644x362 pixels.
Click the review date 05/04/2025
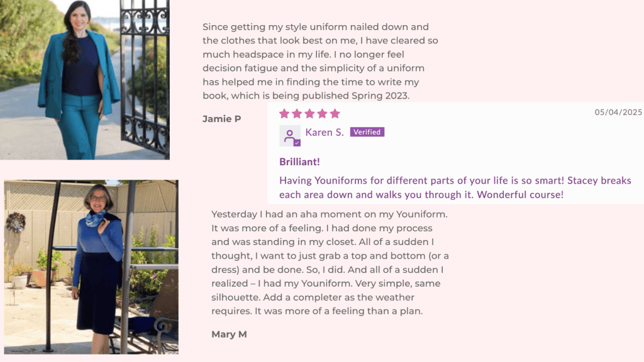(618, 112)
